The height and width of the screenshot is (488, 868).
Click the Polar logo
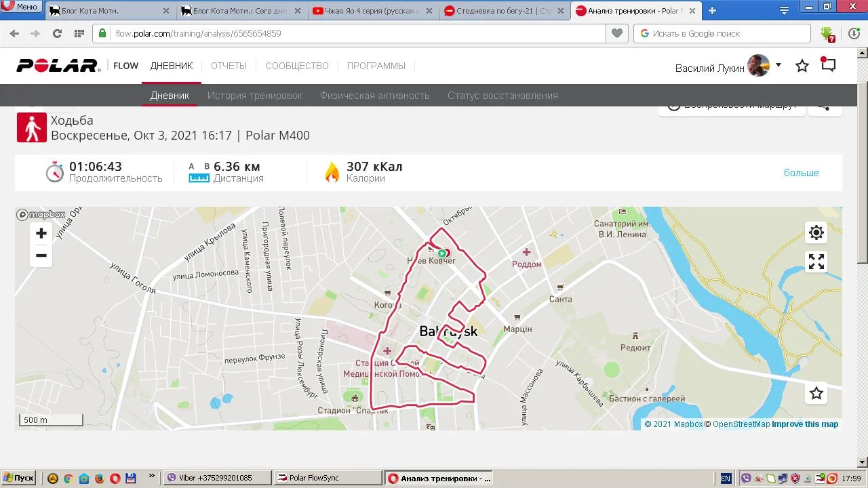[58, 66]
